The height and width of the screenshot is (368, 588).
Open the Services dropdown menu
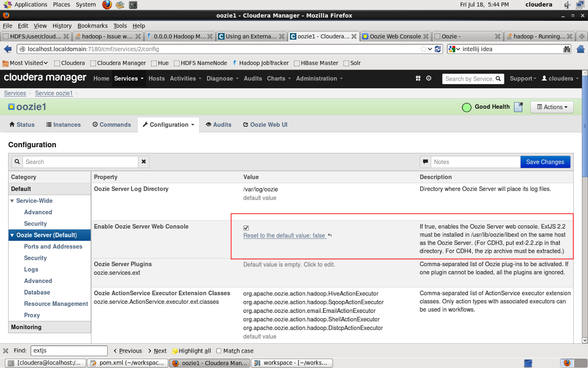[x=129, y=78]
